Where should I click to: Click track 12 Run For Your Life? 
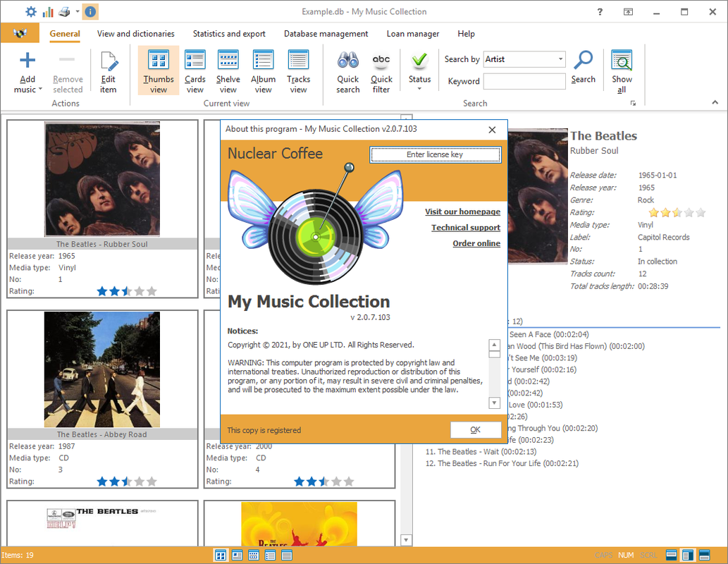tap(502, 463)
